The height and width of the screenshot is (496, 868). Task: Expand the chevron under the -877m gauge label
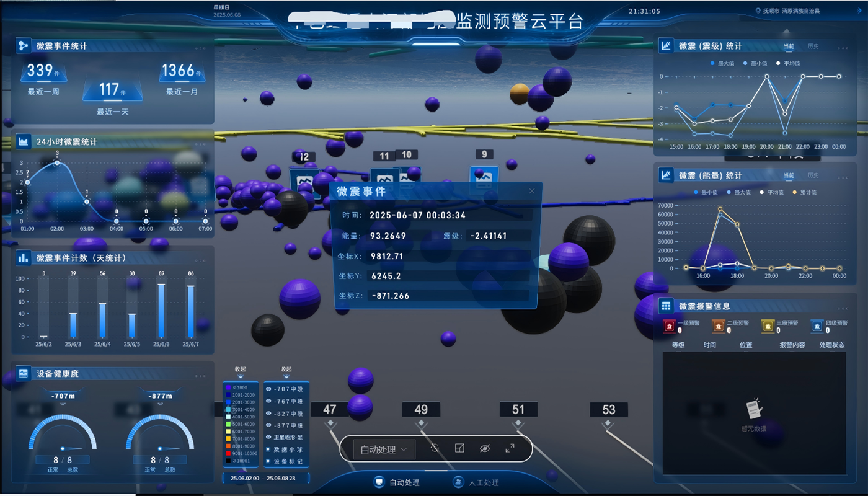coord(160,404)
